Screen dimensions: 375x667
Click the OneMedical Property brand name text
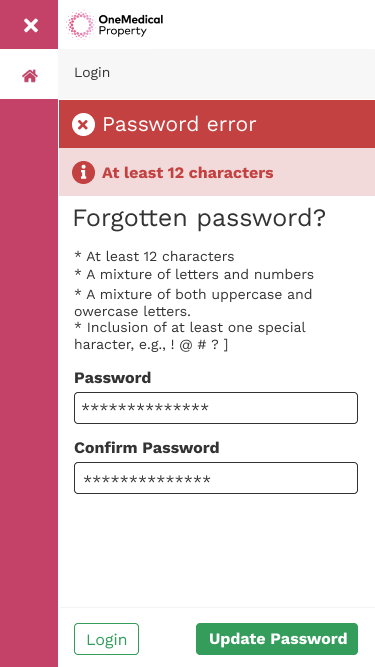[x=131, y=25]
